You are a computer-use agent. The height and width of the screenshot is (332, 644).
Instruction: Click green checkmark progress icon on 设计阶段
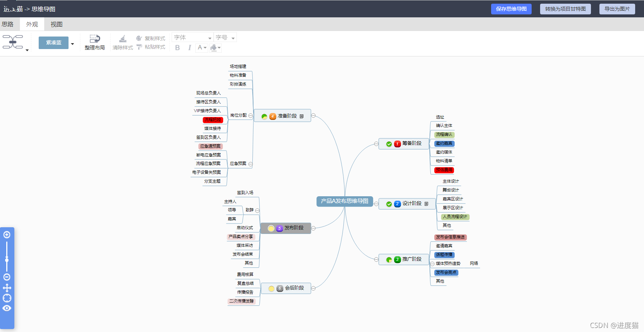coord(389,204)
